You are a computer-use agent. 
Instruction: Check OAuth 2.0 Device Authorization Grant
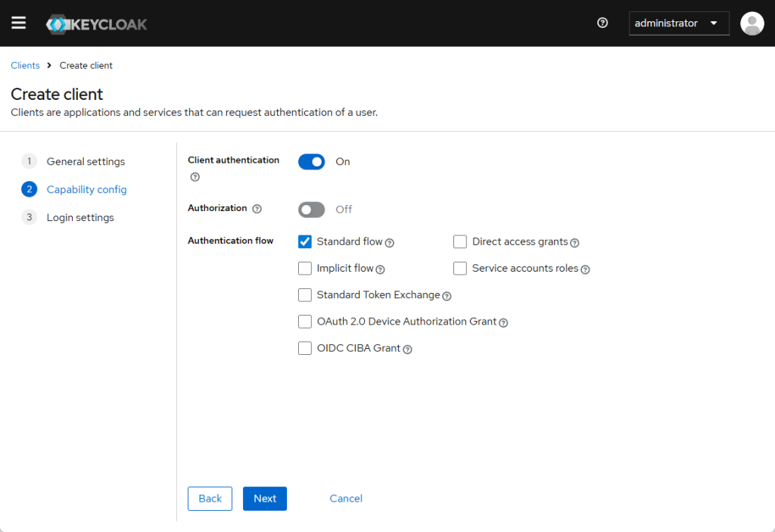(x=305, y=322)
